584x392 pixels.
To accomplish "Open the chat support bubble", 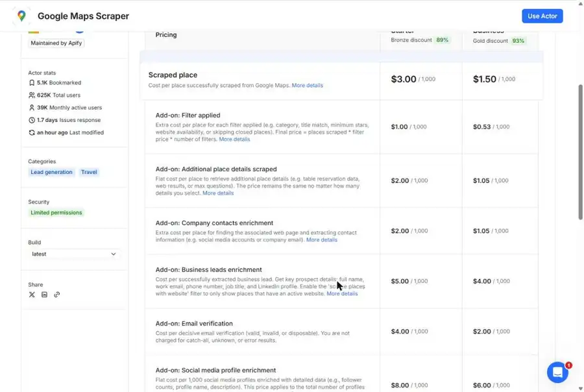I will pos(557,372).
